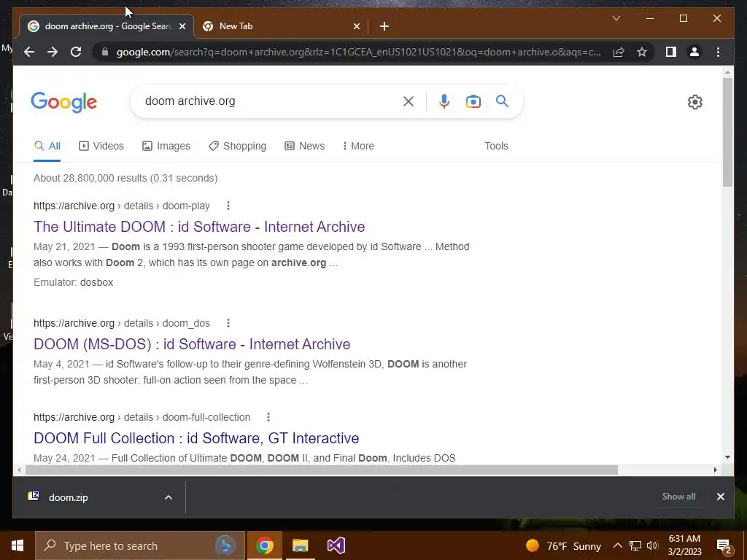The width and height of the screenshot is (747, 560).
Task: Click the scroll right arrow at bottom
Action: click(715, 470)
